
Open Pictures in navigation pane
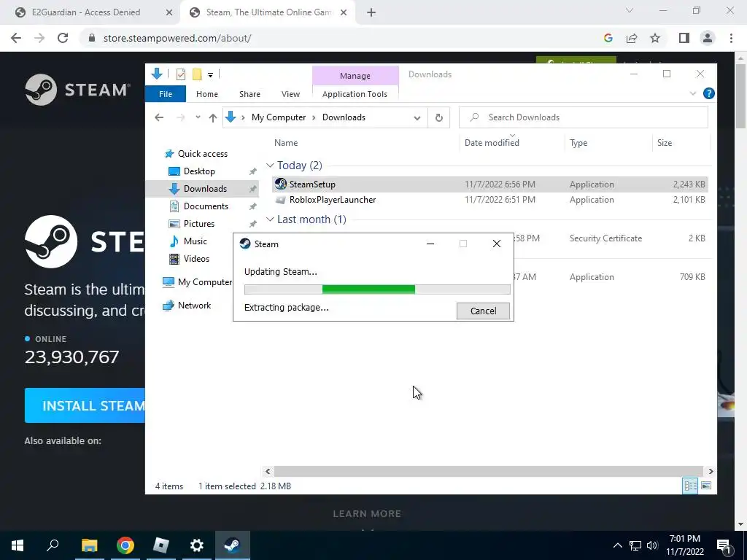tap(198, 224)
